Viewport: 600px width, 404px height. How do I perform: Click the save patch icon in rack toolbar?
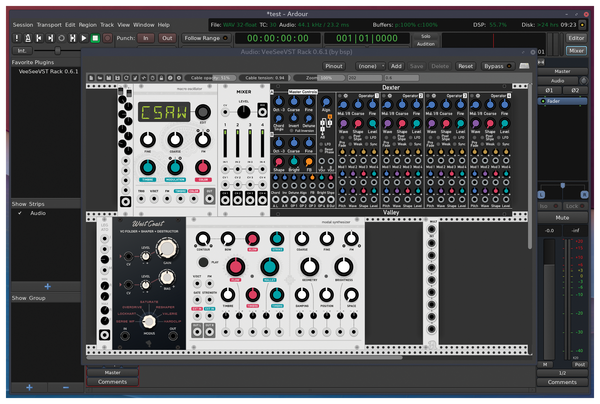click(109, 78)
